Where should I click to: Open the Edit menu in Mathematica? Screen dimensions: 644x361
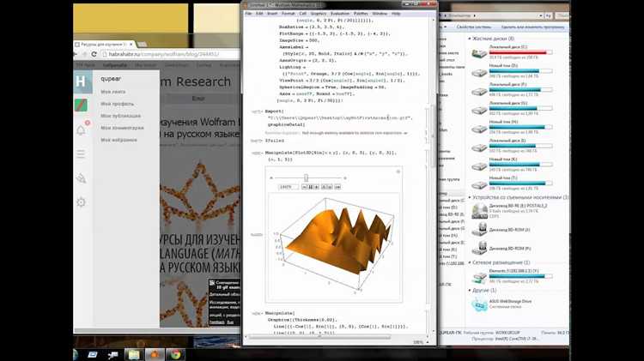tap(259, 14)
